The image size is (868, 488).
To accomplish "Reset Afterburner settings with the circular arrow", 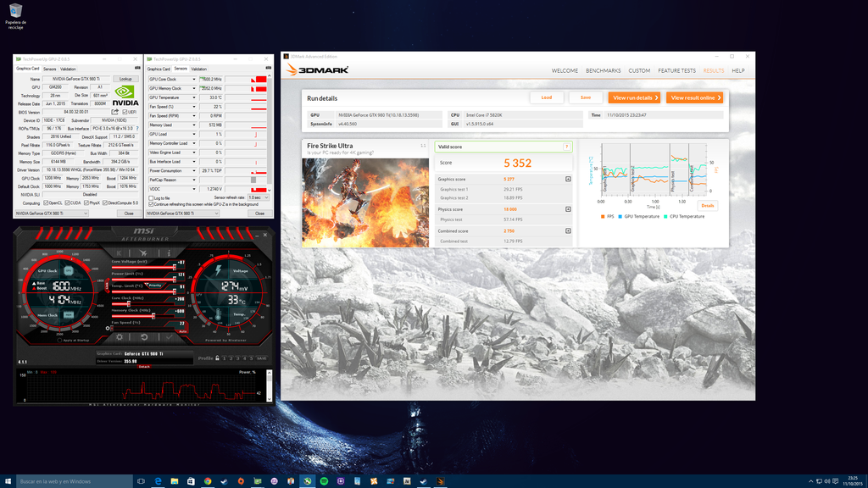I will click(x=144, y=337).
